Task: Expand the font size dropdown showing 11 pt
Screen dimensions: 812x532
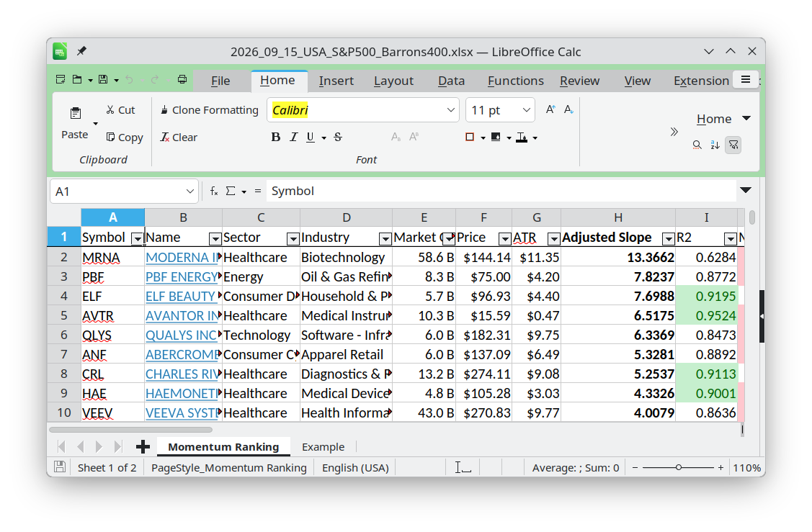Action: click(x=526, y=109)
